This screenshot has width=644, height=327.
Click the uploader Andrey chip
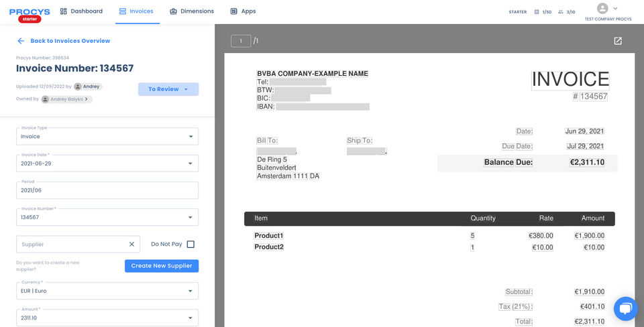point(88,86)
